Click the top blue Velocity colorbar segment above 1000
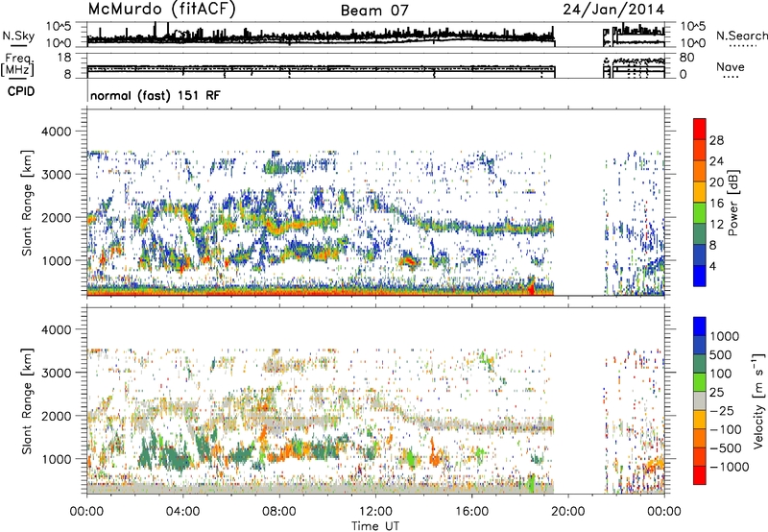Image resolution: width=768 pixels, height=532 pixels. 700,326
